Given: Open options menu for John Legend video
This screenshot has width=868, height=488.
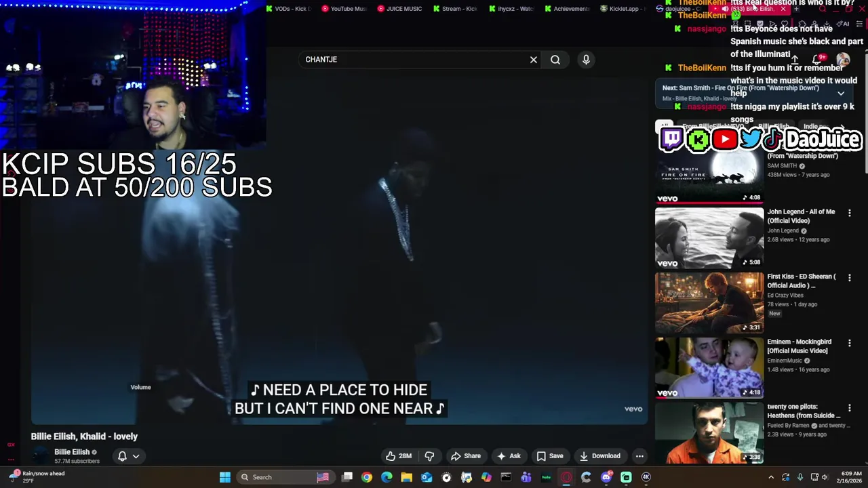Looking at the screenshot, I should [x=849, y=213].
